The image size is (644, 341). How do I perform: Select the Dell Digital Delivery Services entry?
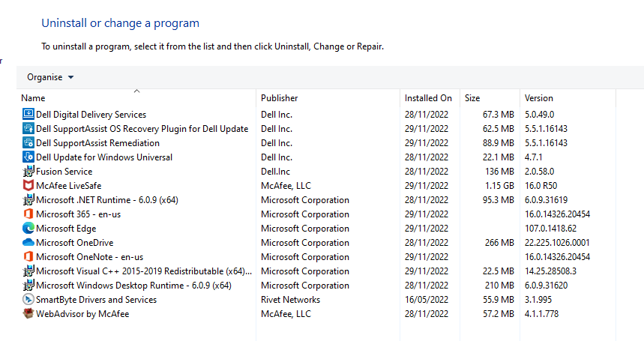(91, 115)
